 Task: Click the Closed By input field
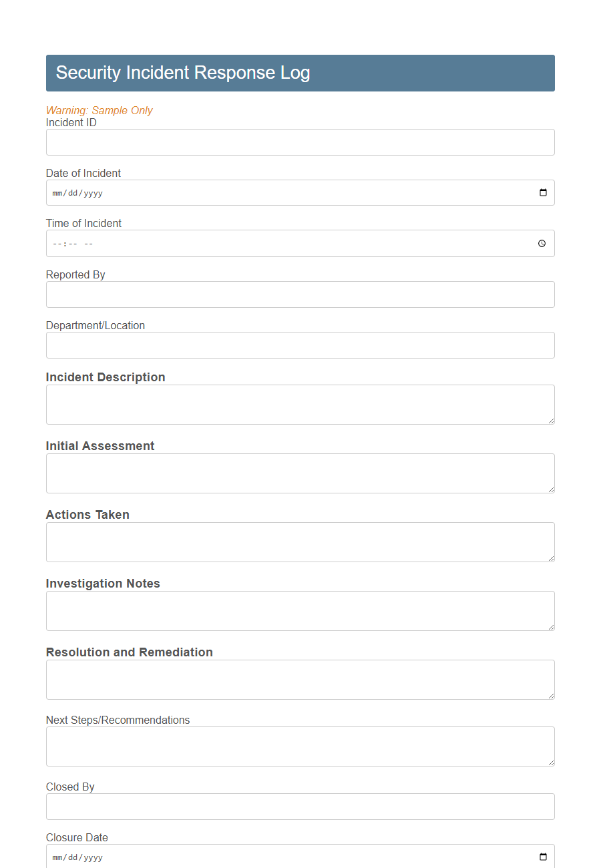pos(300,807)
